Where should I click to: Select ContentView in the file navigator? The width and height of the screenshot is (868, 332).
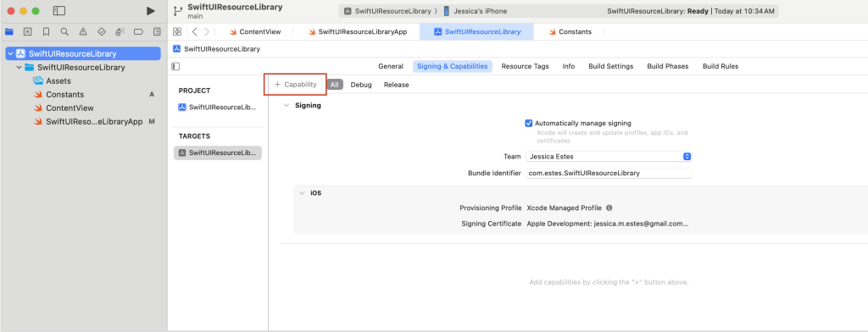tap(70, 108)
